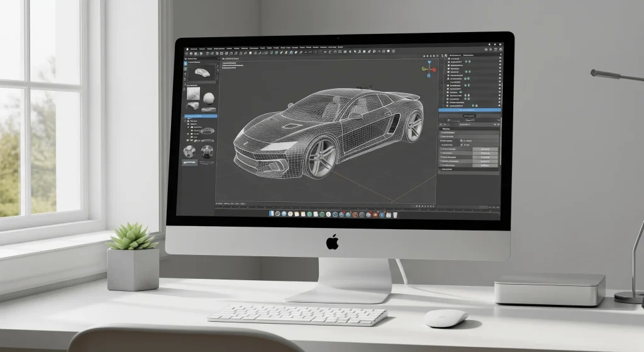Screen dimensions: 644x352
Task: Select the left wheel hub thumbnail
Action: click(x=189, y=151)
